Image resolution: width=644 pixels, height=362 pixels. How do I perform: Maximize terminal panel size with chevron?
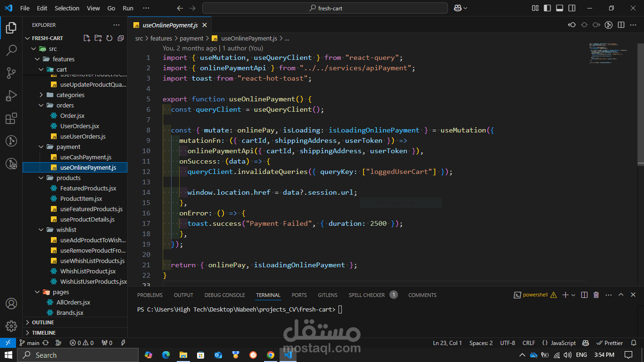click(x=621, y=295)
